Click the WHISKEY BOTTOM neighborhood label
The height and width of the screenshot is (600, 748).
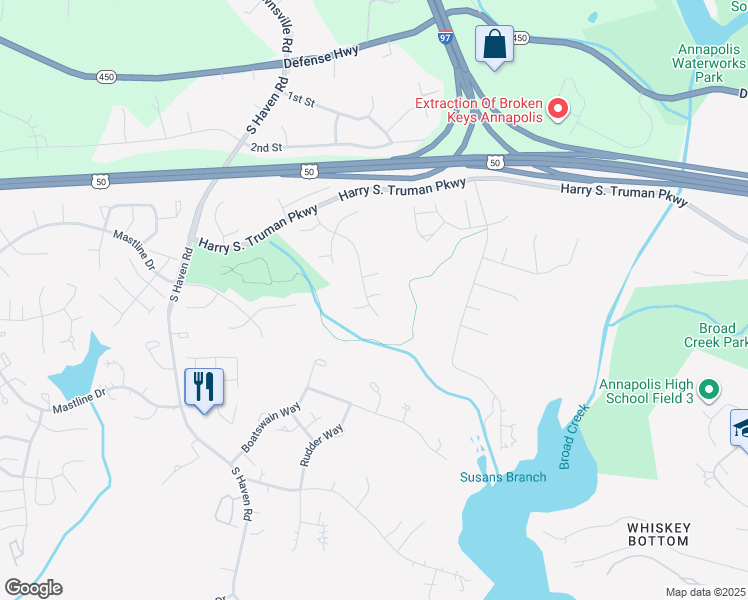659,535
